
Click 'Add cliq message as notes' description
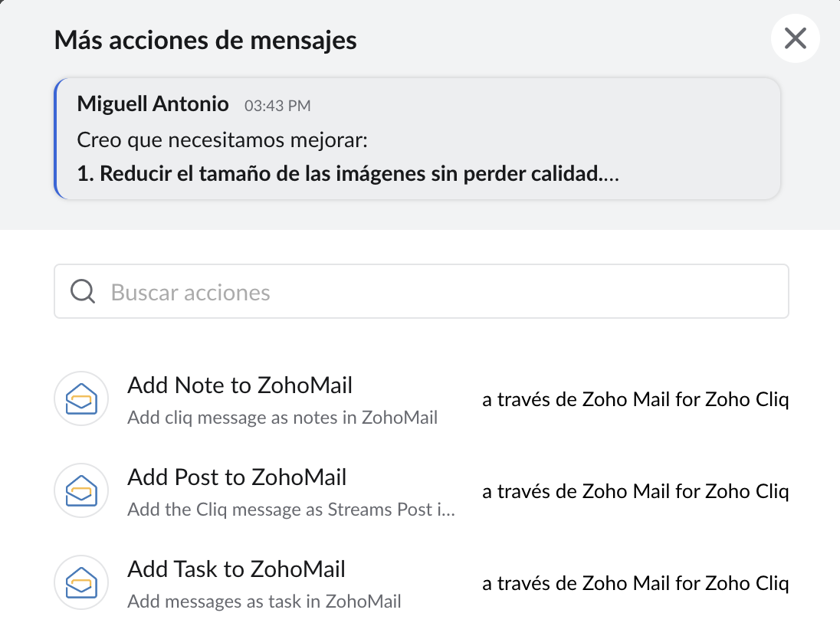coord(282,418)
